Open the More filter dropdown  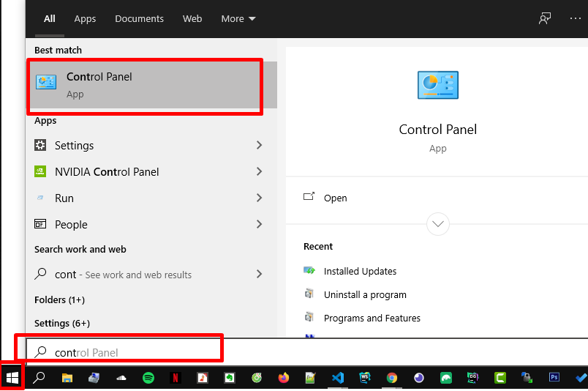click(238, 19)
